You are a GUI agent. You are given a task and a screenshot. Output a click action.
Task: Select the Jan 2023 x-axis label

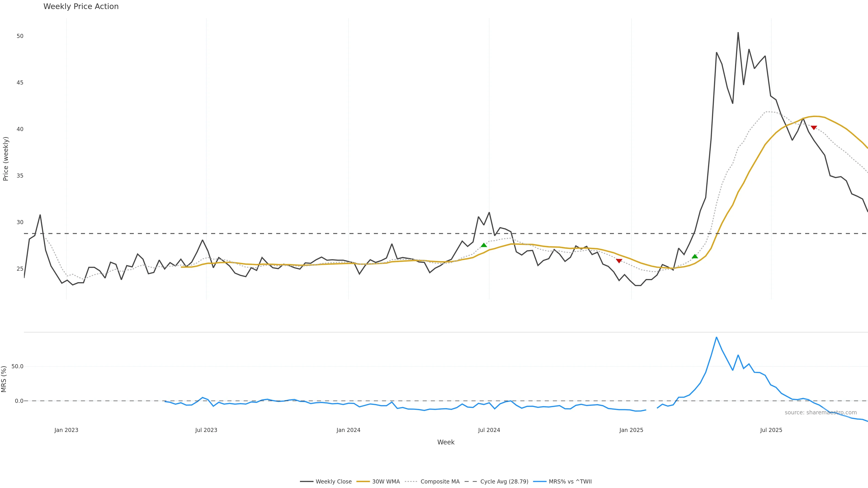(x=66, y=430)
